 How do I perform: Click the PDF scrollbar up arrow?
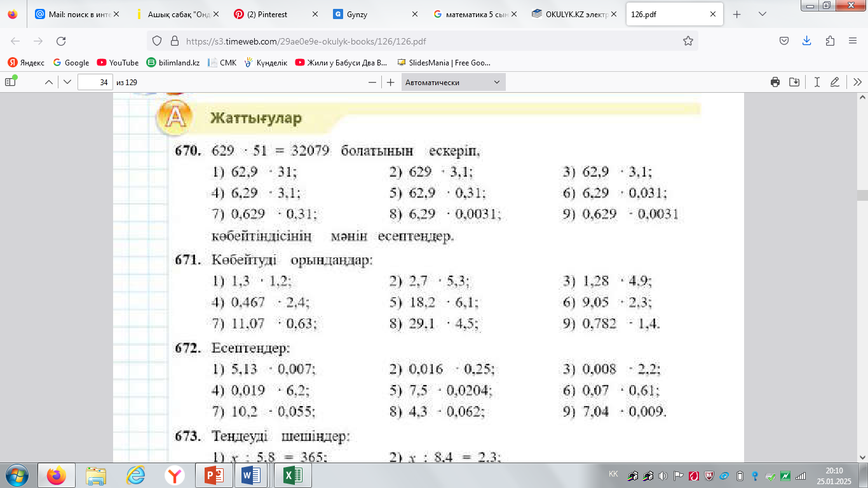coord(862,98)
